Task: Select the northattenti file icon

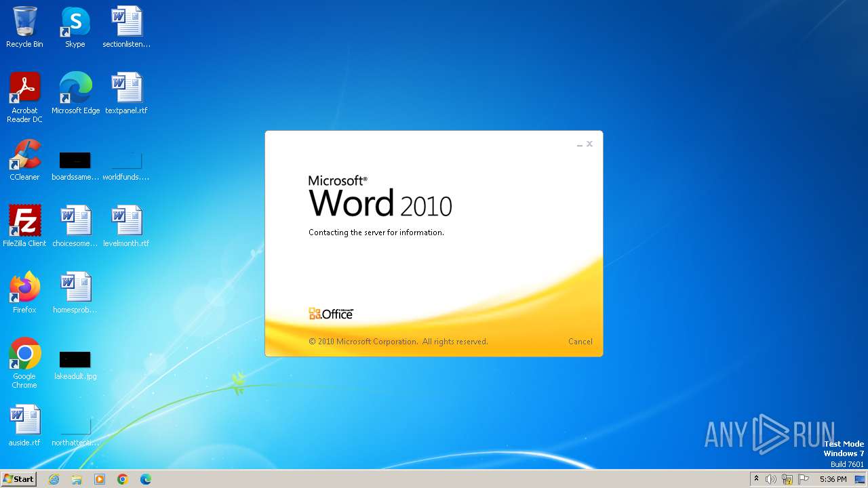Action: click(x=75, y=432)
